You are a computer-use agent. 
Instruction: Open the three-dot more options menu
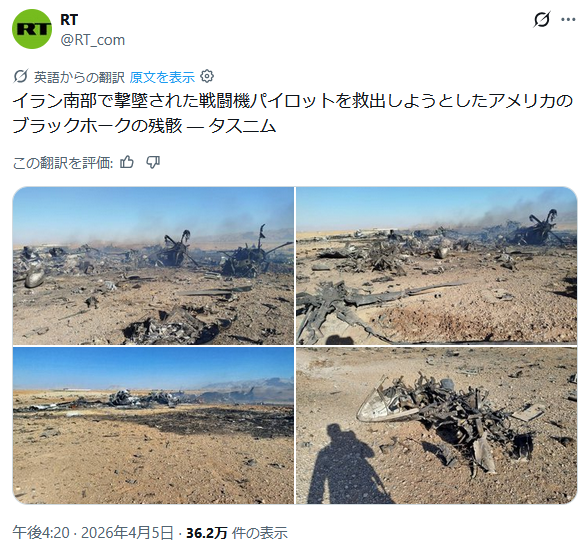click(568, 19)
